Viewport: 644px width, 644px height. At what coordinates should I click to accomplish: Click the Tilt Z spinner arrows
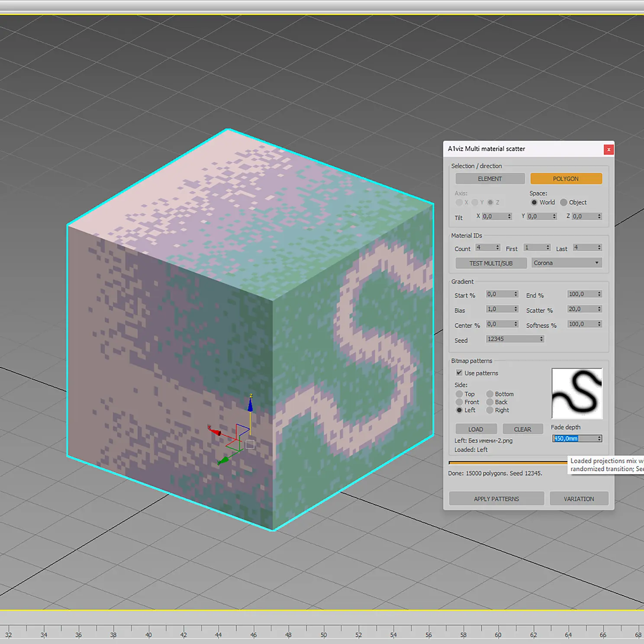599,216
